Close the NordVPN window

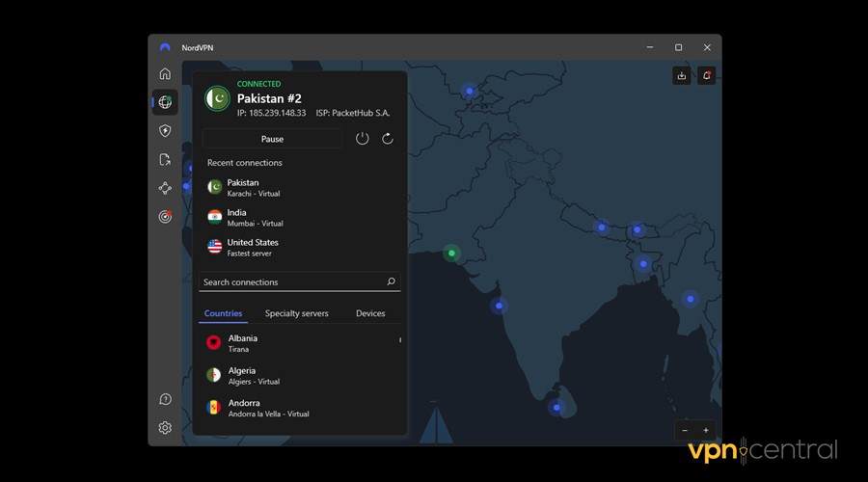pos(707,47)
